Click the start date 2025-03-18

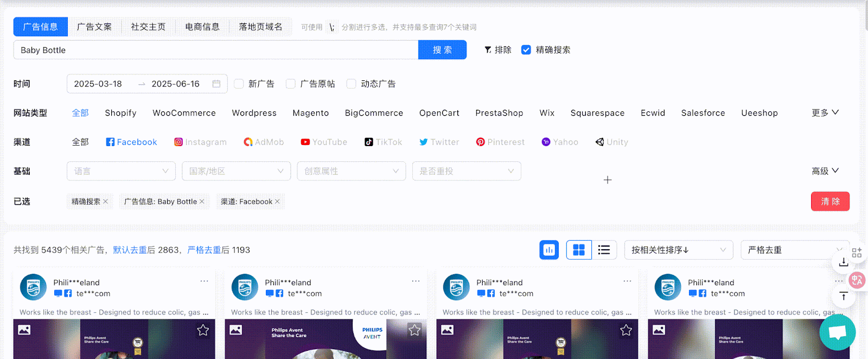98,84
